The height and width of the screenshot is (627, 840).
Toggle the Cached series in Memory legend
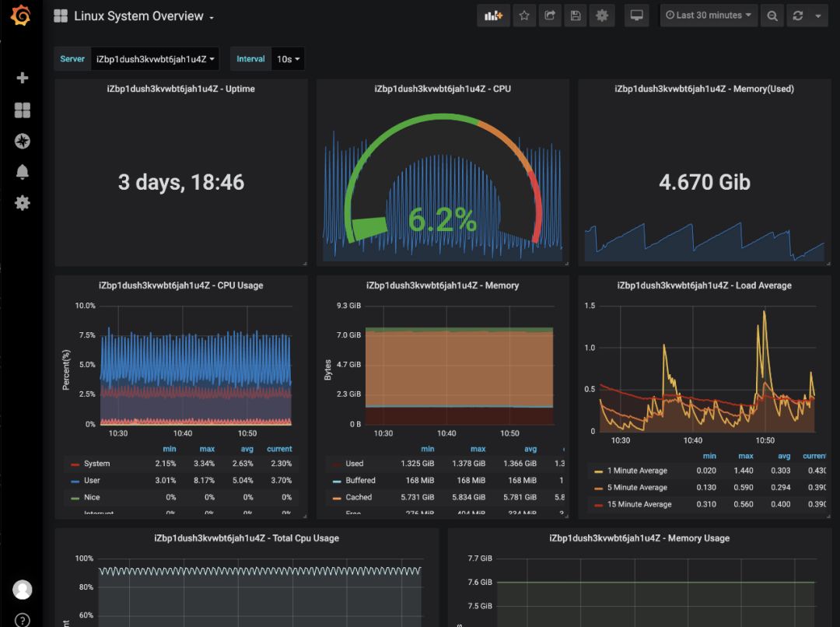[x=359, y=497]
